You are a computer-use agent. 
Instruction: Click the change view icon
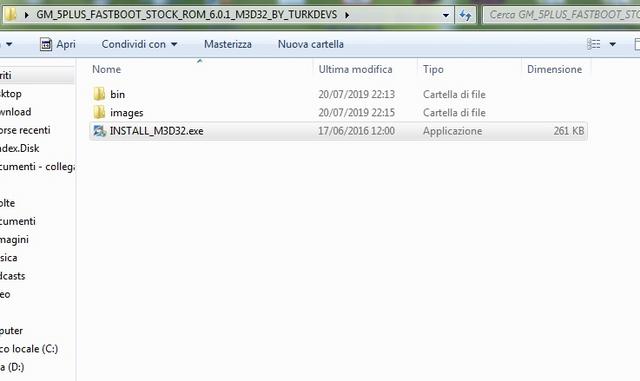tap(593, 44)
